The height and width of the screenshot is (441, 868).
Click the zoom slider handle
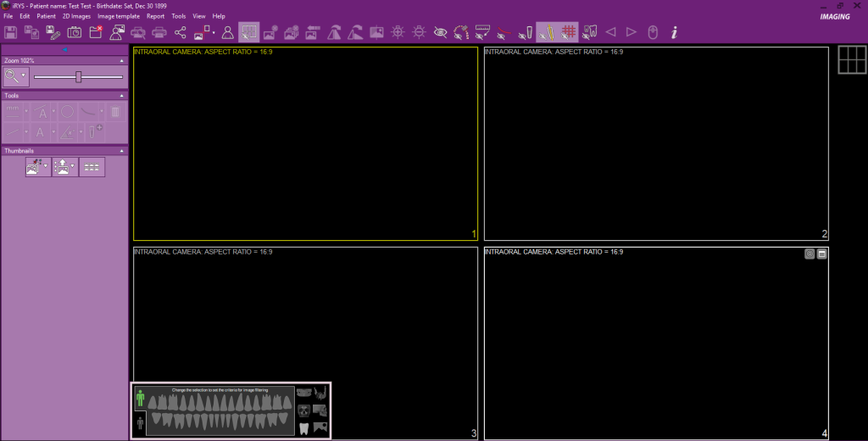pos(79,77)
